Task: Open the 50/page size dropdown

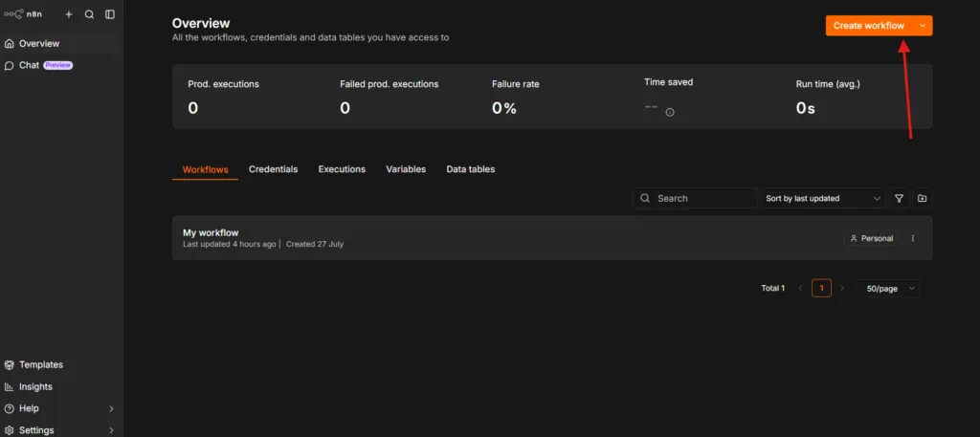Action: click(887, 289)
